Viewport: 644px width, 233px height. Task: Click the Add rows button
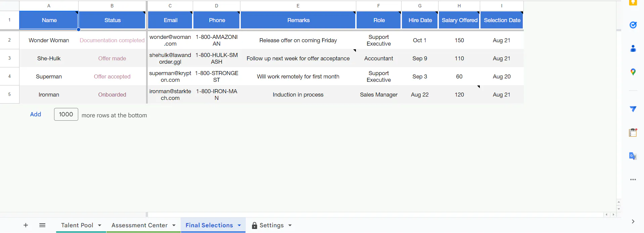point(36,114)
